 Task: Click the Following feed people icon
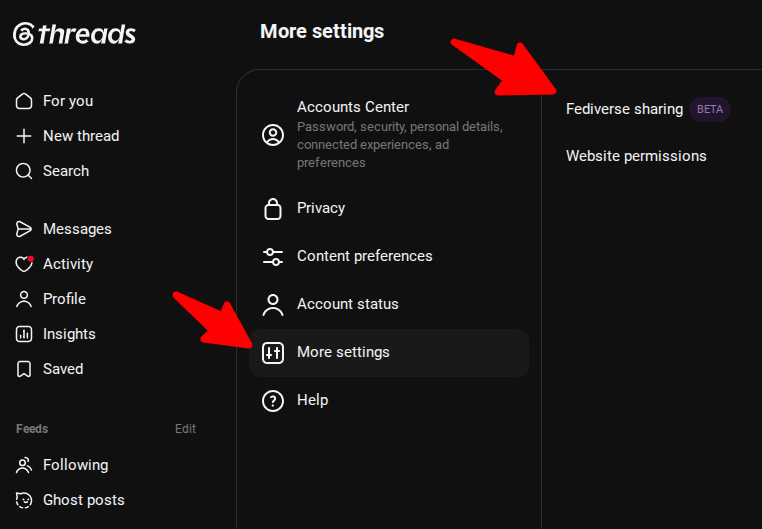click(24, 465)
